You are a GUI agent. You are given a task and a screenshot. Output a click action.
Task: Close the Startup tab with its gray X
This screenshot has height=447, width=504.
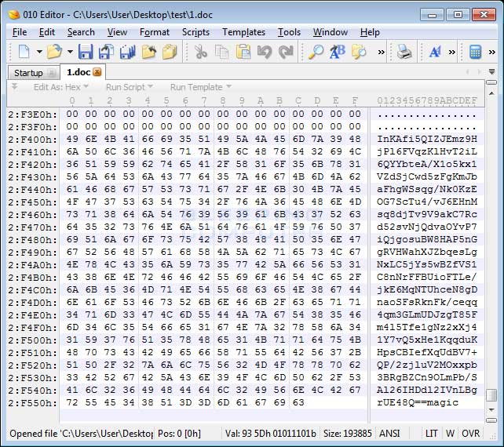pos(52,73)
